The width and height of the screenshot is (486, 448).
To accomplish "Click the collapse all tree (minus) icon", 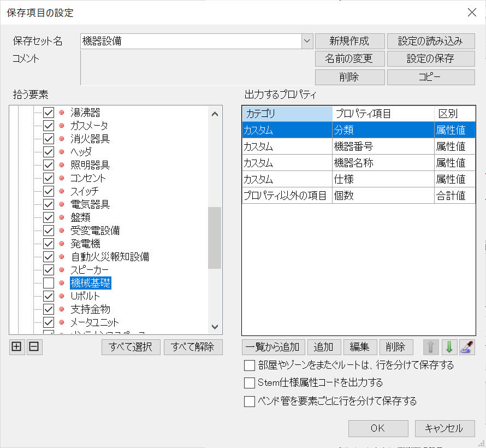I will coord(34,347).
